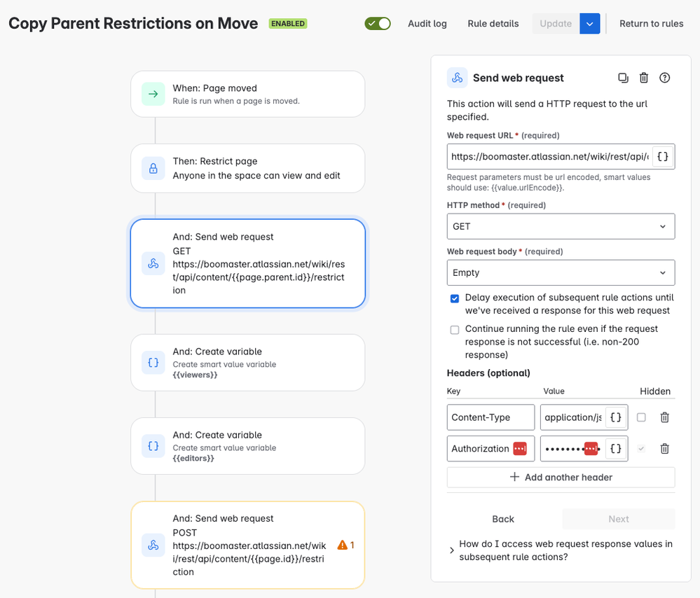Select the GET Send web request step
The width and height of the screenshot is (700, 598).
click(248, 263)
